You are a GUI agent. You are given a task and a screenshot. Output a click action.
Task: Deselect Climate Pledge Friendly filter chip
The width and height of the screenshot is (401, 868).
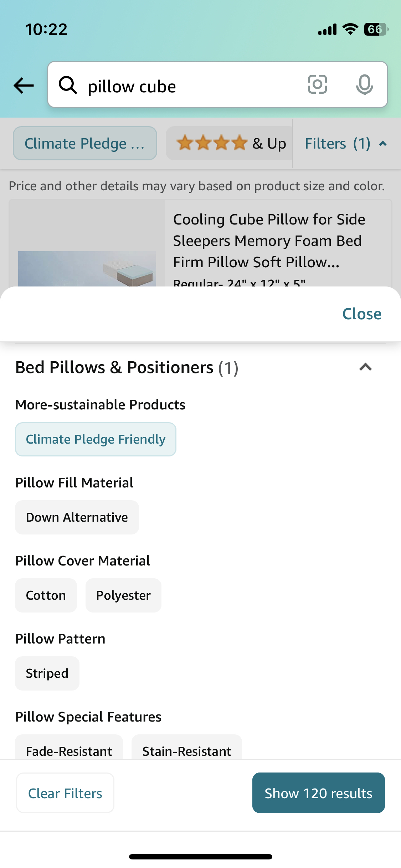(96, 439)
